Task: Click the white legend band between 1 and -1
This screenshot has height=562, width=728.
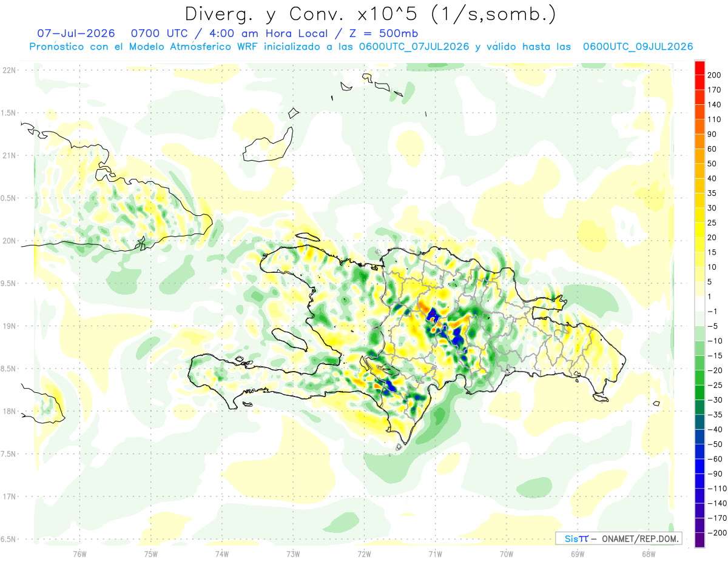Action: [700, 303]
